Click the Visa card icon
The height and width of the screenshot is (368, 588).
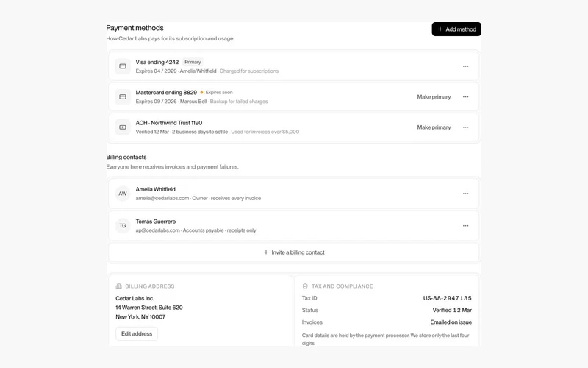point(123,66)
